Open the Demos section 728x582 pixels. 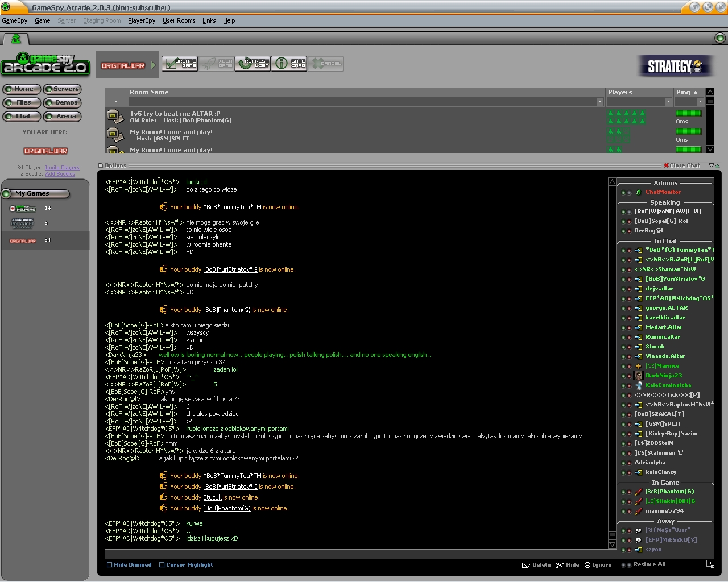63,102
